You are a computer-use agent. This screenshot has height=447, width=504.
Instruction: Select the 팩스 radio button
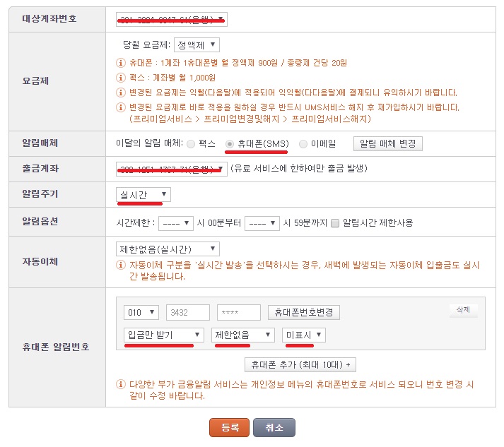point(190,144)
